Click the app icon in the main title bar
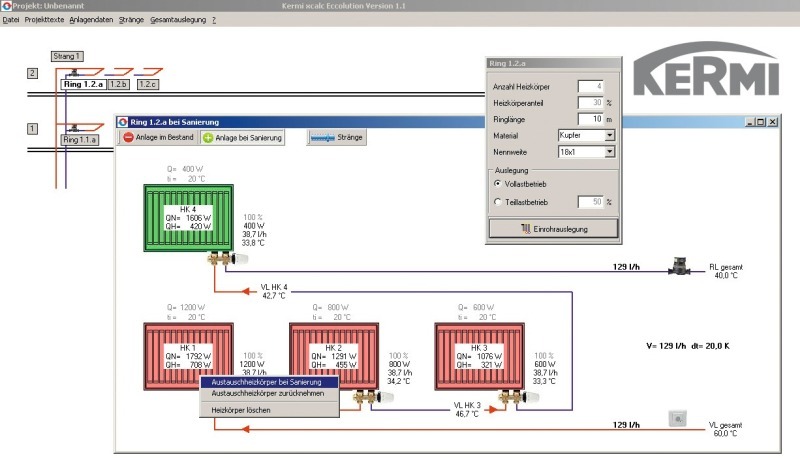Viewport: 800px width, 463px height. pyautogui.click(x=6, y=6)
